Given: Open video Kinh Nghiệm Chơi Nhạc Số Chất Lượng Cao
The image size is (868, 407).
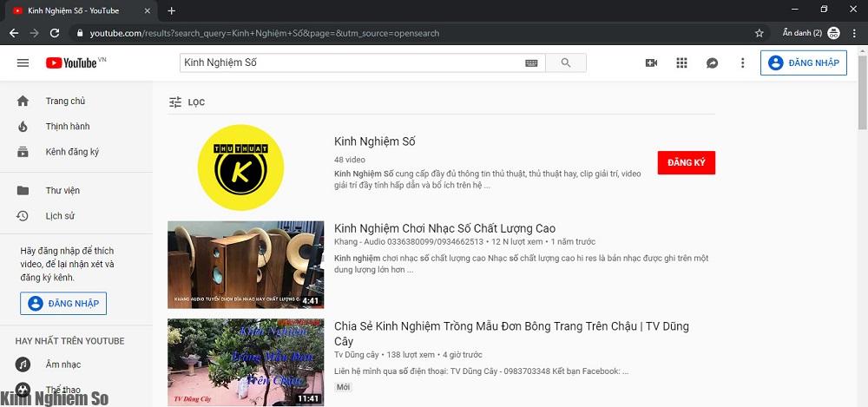Looking at the screenshot, I should coord(444,228).
